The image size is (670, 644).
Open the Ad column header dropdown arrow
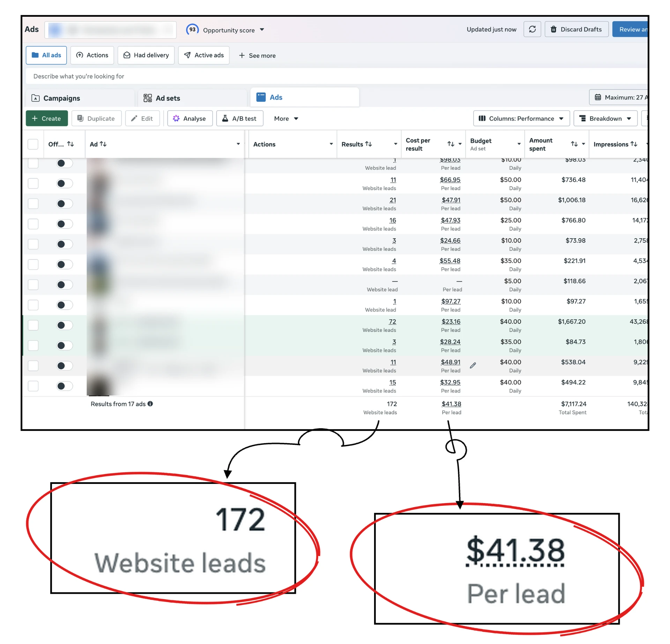coord(238,144)
